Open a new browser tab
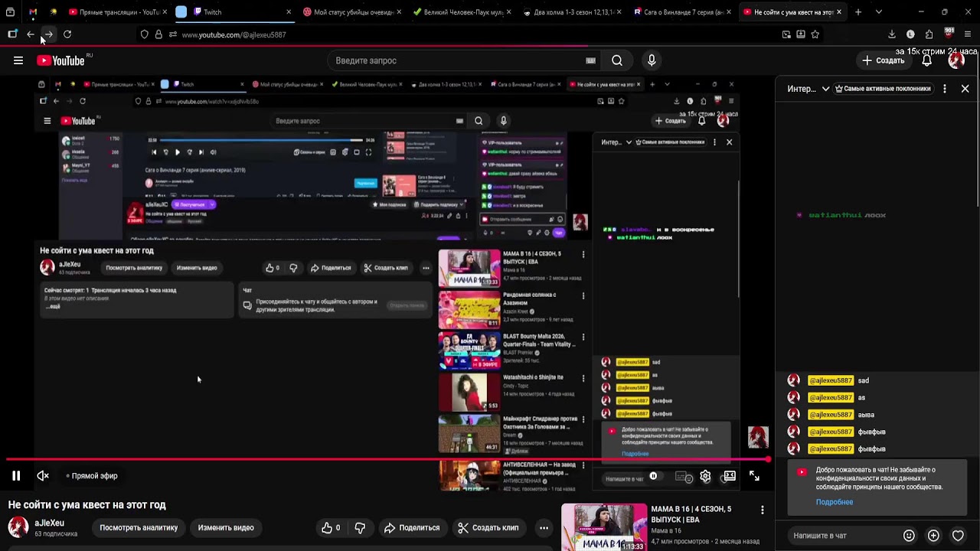This screenshot has height=551, width=980. click(858, 12)
